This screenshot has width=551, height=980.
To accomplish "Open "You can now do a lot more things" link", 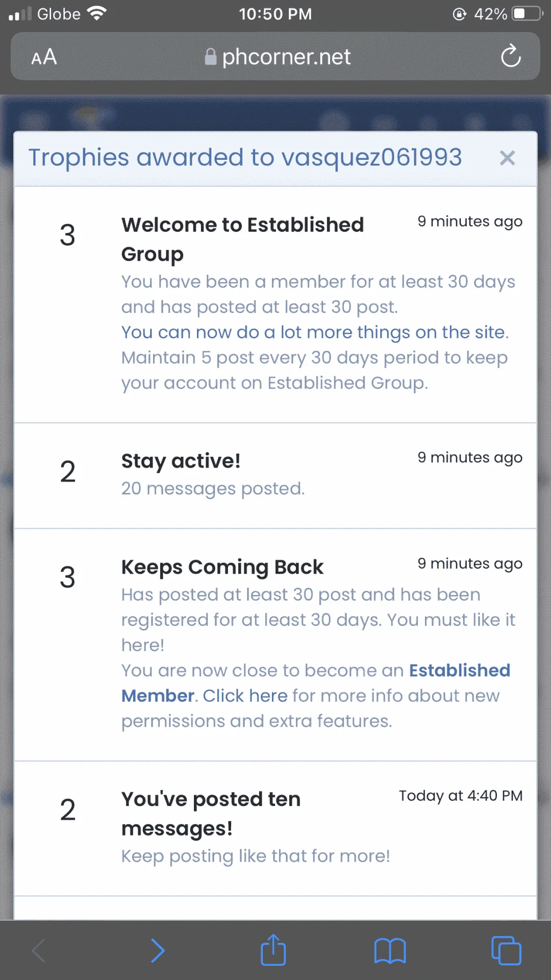I will click(x=315, y=332).
